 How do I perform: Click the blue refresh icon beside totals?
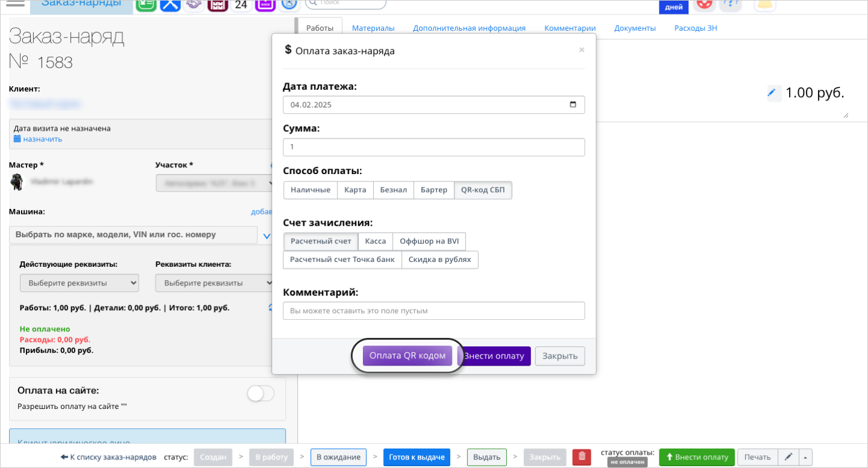(272, 308)
